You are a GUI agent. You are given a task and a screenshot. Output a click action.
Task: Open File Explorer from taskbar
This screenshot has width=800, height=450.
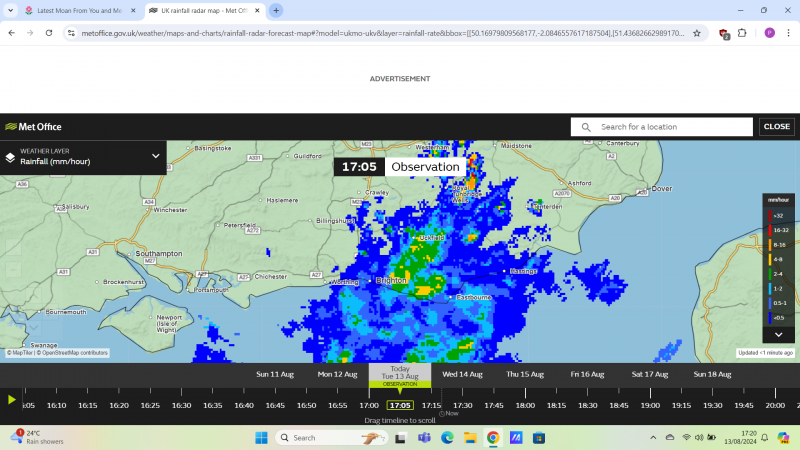point(470,438)
